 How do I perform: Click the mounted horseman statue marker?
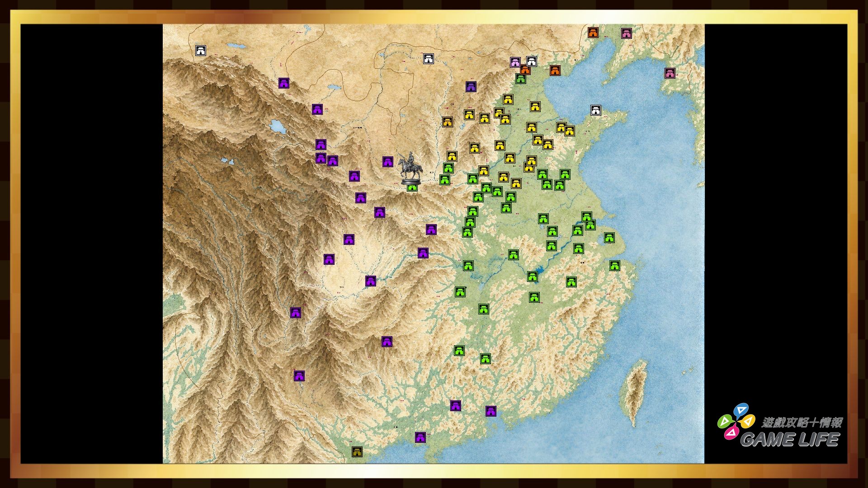(x=411, y=168)
